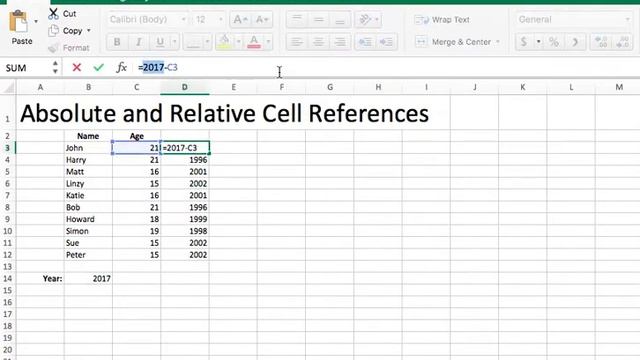
Task: Click the Name header cell
Action: pyautogui.click(x=88, y=136)
